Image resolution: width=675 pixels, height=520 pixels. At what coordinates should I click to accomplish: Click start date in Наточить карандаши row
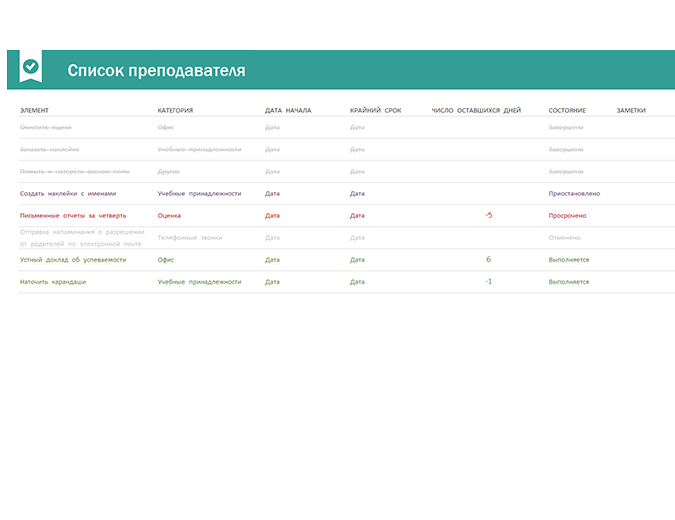pos(272,282)
